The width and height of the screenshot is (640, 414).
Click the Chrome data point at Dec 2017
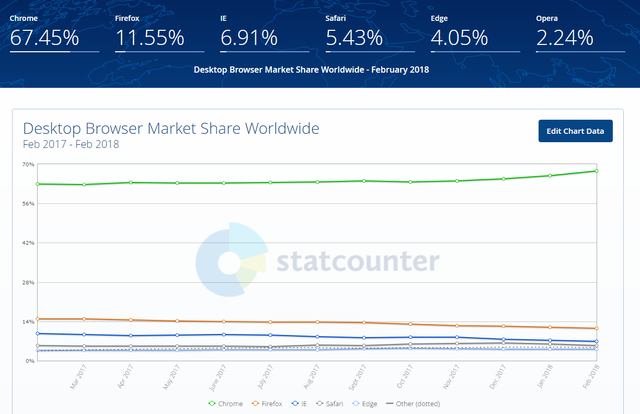(x=504, y=179)
